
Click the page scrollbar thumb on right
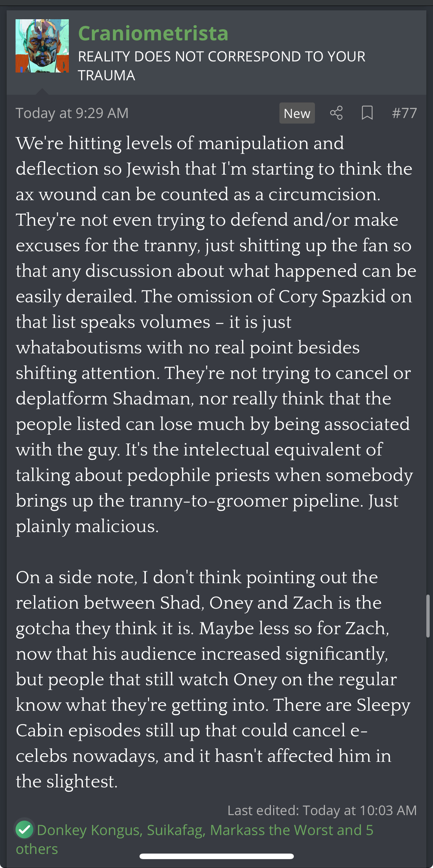click(428, 616)
